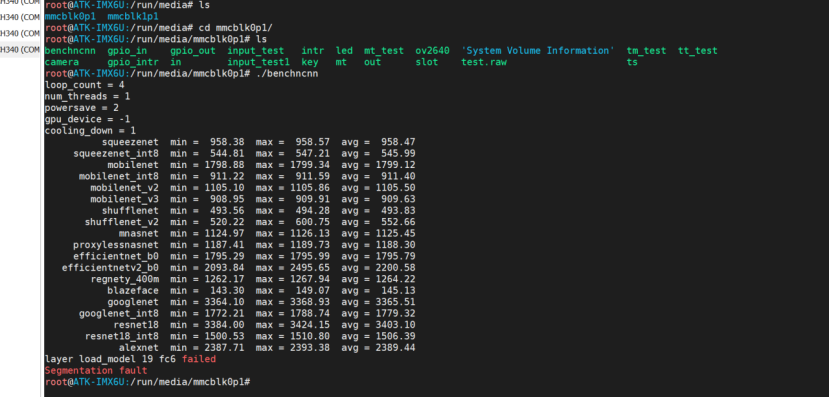Screen dimensions: 830x397
Task: Click the mobilenet avg value 1799.12
Action: pos(395,165)
